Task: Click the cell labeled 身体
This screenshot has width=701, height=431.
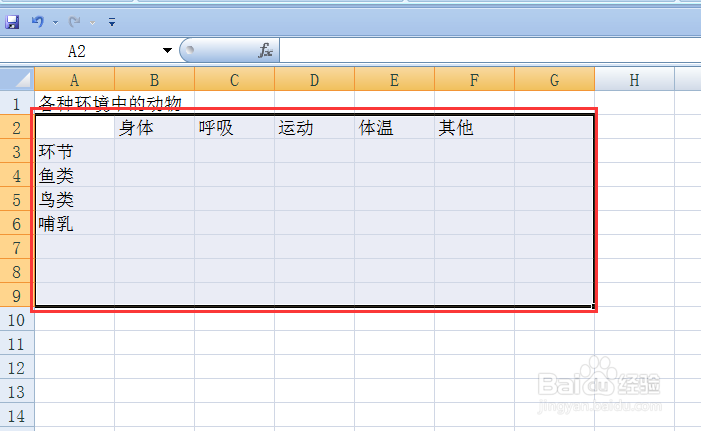Action: (155, 128)
